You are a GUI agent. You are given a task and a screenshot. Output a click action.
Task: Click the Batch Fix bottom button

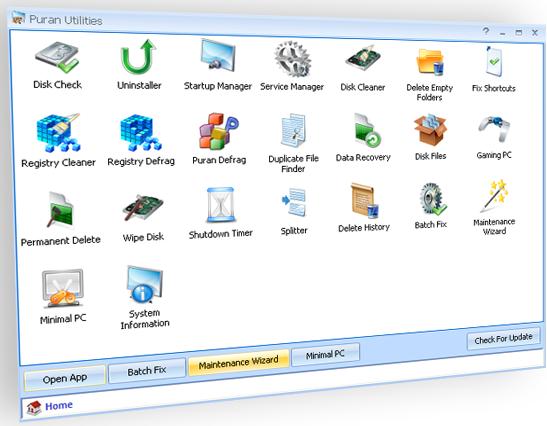pos(147,371)
